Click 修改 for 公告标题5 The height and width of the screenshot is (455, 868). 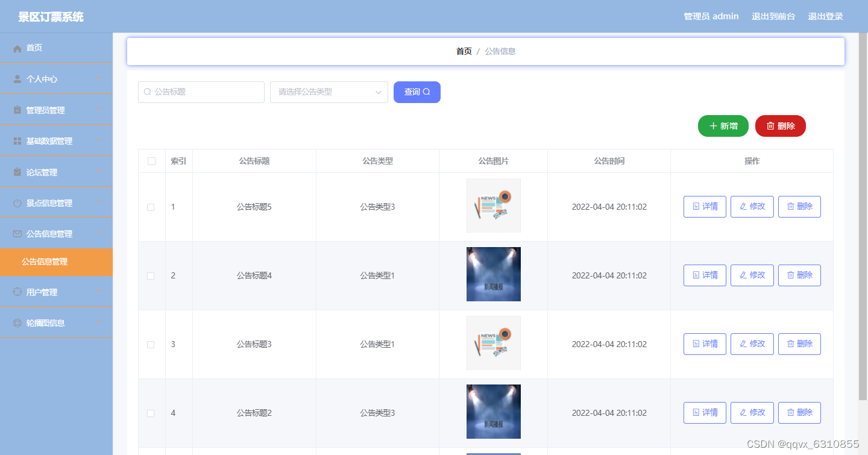pos(752,207)
